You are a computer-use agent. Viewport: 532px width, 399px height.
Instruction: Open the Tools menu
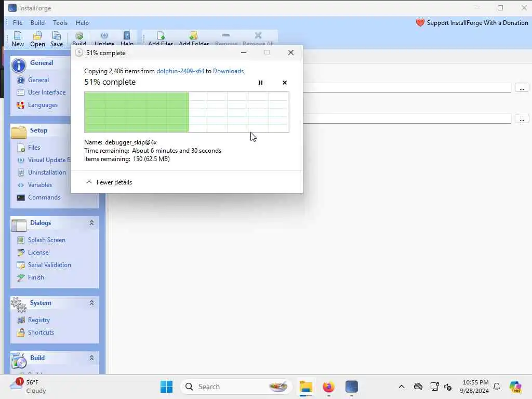pyautogui.click(x=60, y=23)
